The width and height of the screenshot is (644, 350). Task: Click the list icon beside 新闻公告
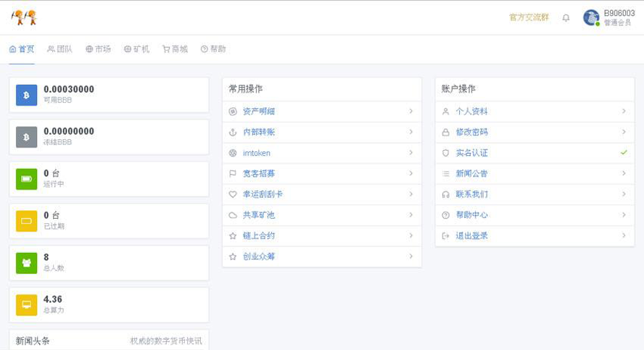(445, 174)
